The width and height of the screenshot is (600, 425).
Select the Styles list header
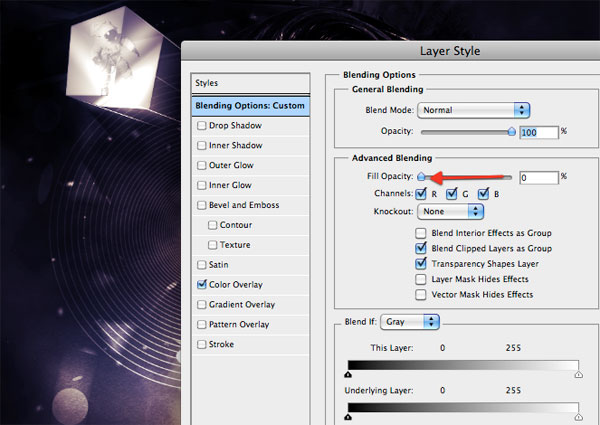coord(251,83)
